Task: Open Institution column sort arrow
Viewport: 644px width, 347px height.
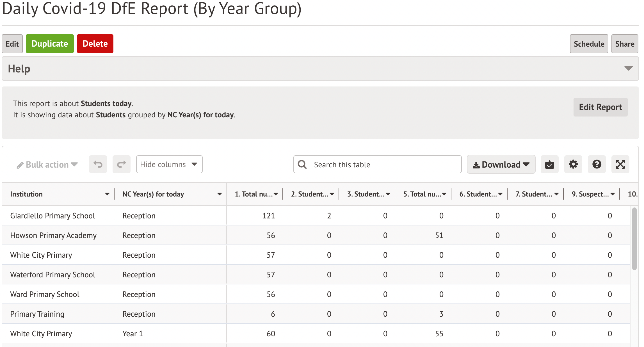Action: [x=107, y=194]
